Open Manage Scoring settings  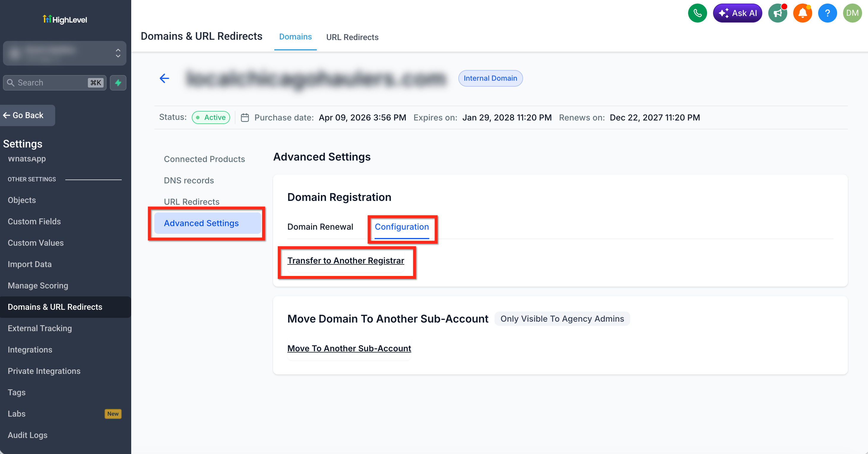pos(38,285)
